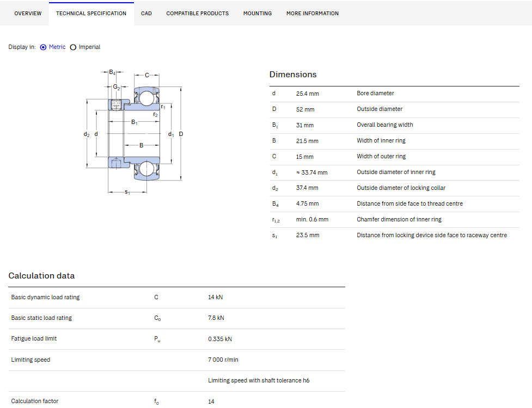Click the Calculation data heading
Screen dimensions: 532x408
click(41, 276)
